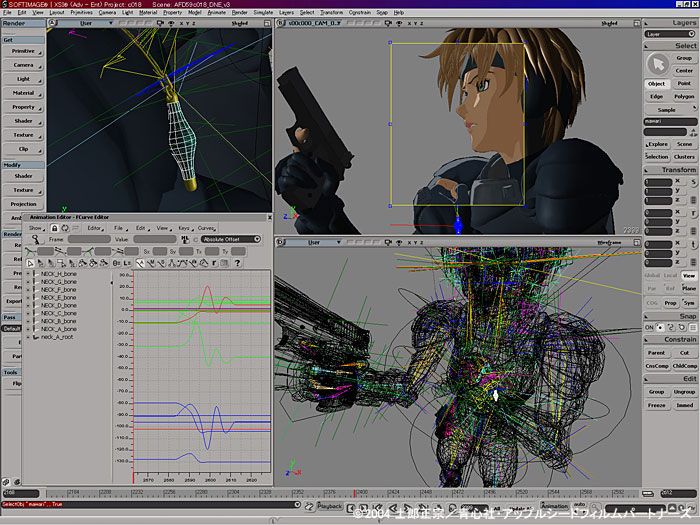
Task: Activate the Scale 's' transform icon
Action: pos(693,182)
